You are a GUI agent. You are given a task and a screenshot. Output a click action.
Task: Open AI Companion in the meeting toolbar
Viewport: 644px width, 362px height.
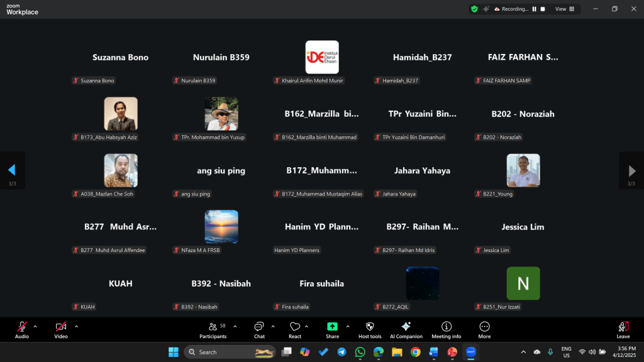pos(406,329)
